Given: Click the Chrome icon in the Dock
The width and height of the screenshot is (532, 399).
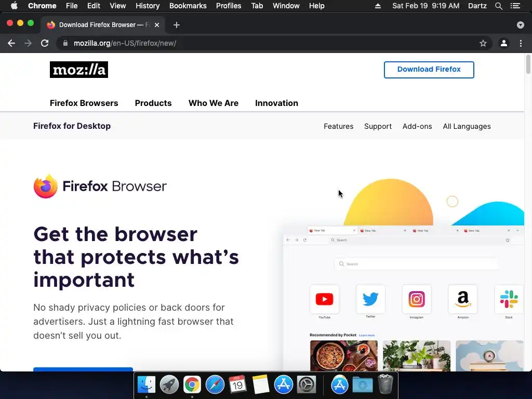Looking at the screenshot, I should [x=192, y=384].
